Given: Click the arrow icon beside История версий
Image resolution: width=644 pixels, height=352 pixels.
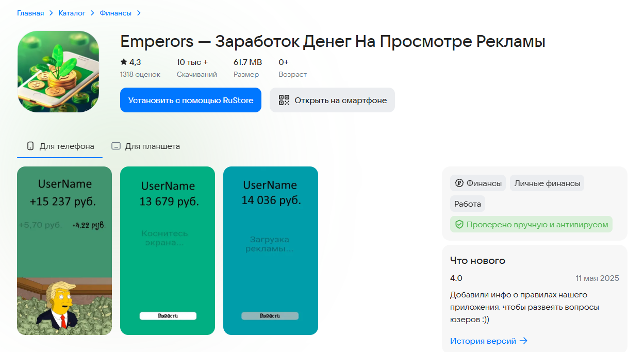Looking at the screenshot, I should coord(524,341).
